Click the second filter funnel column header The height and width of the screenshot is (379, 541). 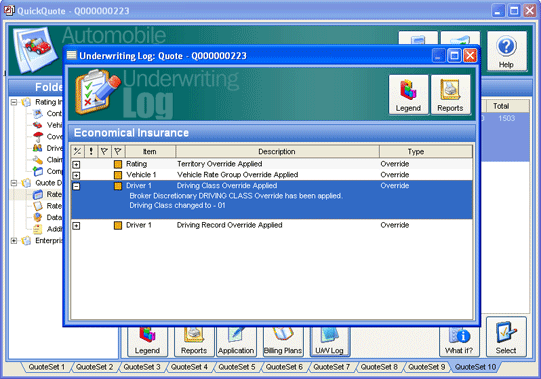click(x=118, y=151)
